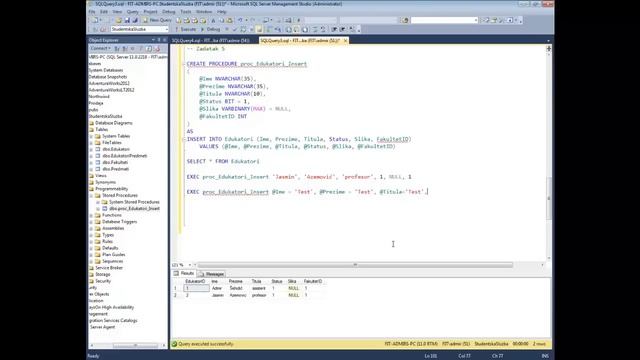The width and height of the screenshot is (640, 360).
Task: Comment out the selected lines icon
Action: tap(315, 29)
